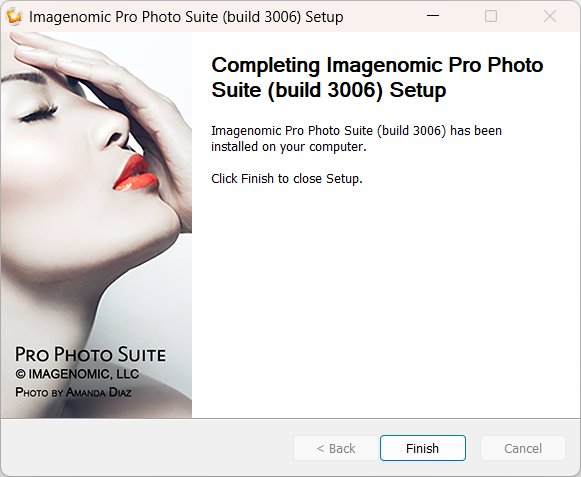
Task: Click the disabled Cancel button
Action: (523, 448)
